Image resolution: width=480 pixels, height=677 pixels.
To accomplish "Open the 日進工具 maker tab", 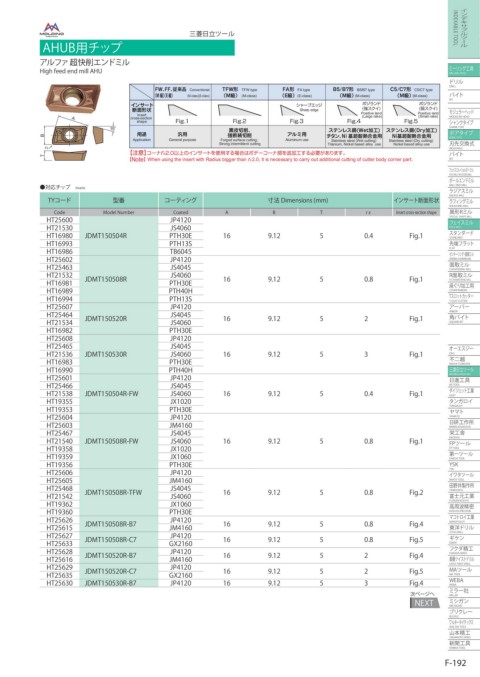I will [x=463, y=381].
